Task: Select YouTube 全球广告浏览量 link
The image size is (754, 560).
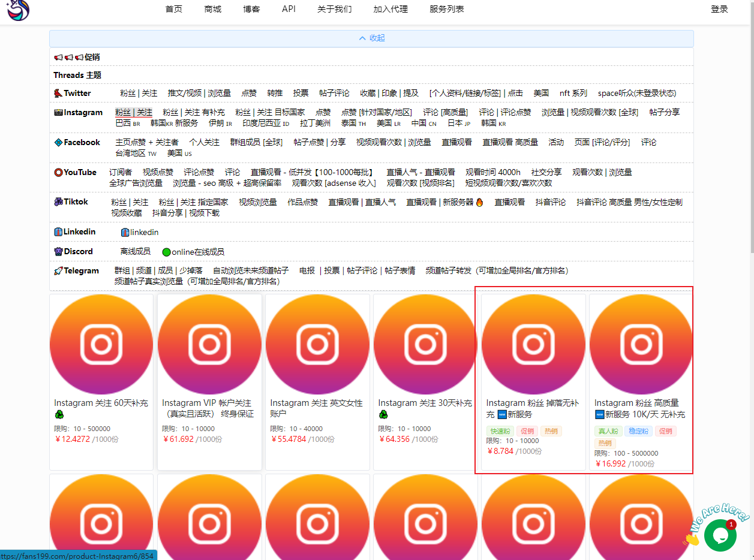Action: (136, 183)
